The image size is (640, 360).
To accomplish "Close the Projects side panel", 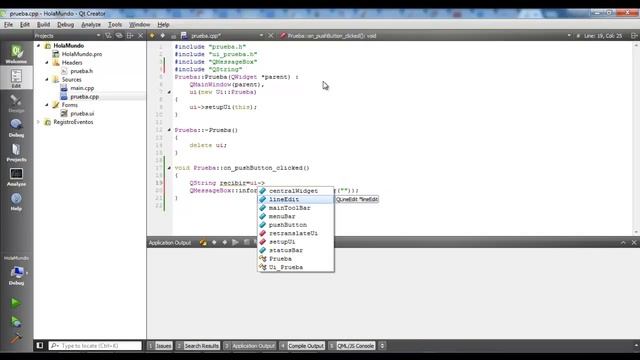I will (140, 36).
